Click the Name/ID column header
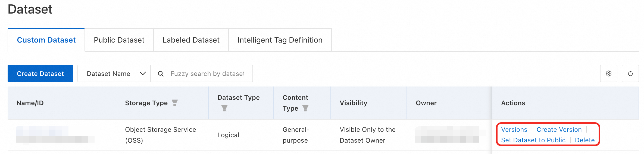 tap(30, 103)
